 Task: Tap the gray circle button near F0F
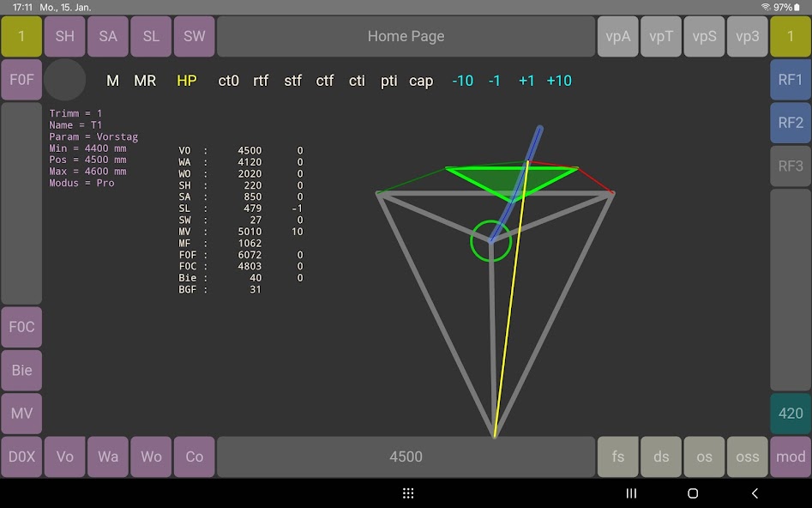65,80
